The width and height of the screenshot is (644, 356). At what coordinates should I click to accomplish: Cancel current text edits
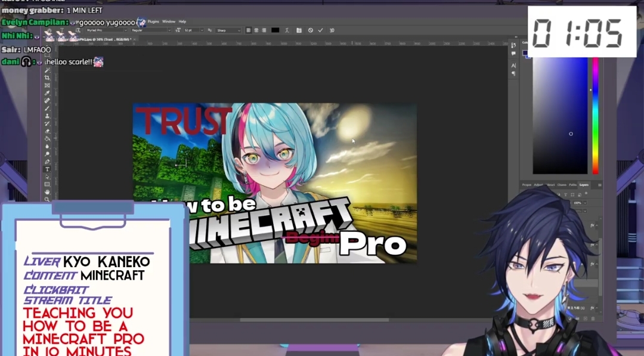pyautogui.click(x=311, y=30)
